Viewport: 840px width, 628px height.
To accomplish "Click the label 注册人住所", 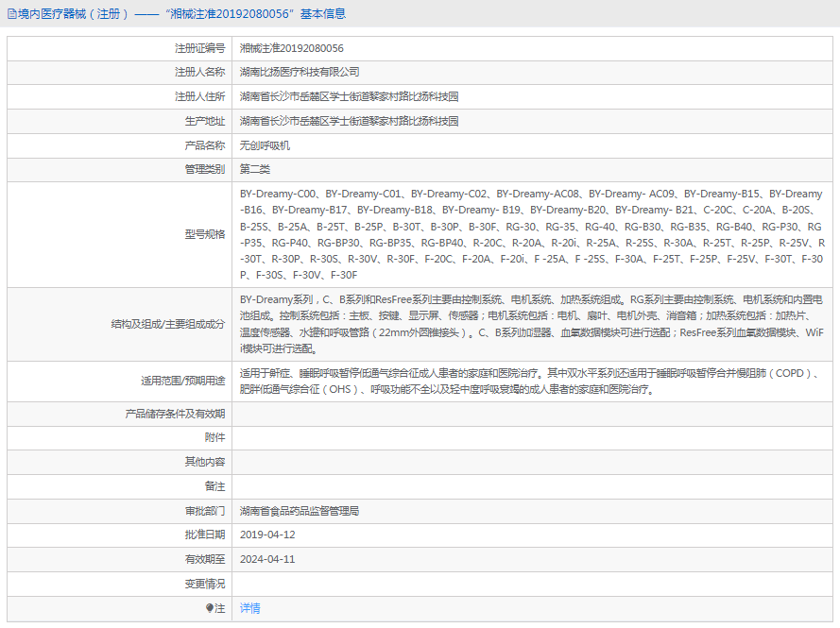I will tap(199, 96).
